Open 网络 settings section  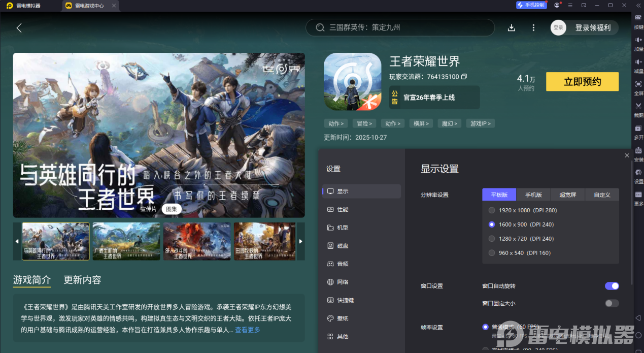pyautogui.click(x=362, y=282)
